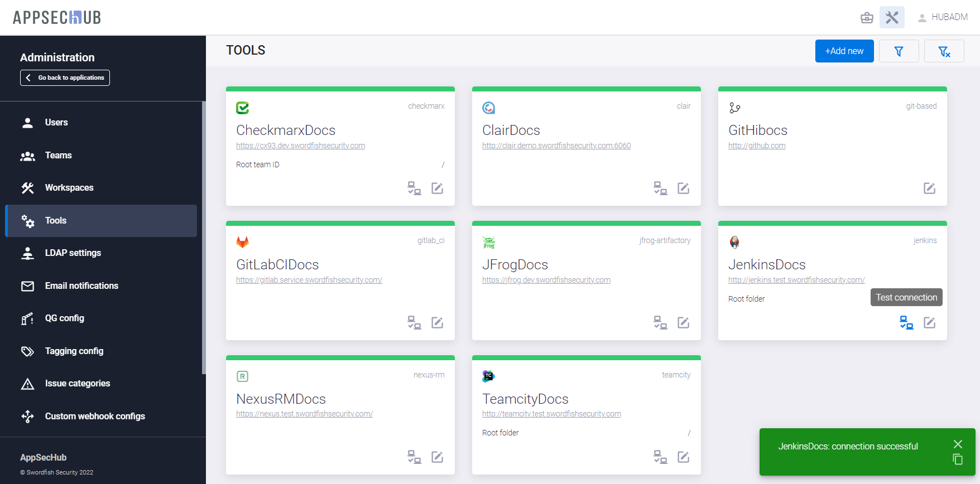Click the JenkinsDocs test connection icon
The image size is (980, 484).
point(906,323)
